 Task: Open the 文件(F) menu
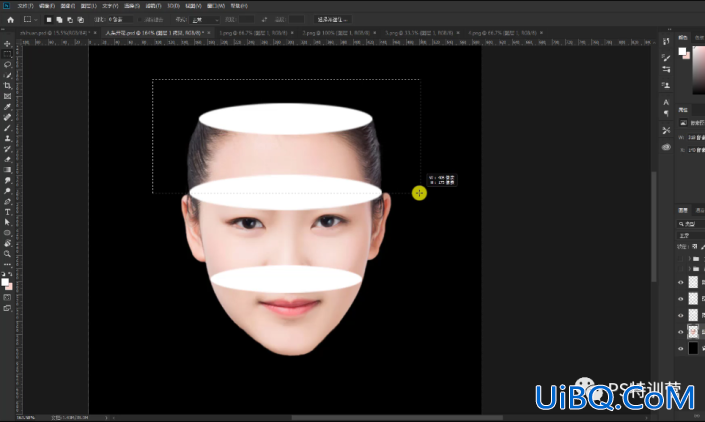(25, 6)
